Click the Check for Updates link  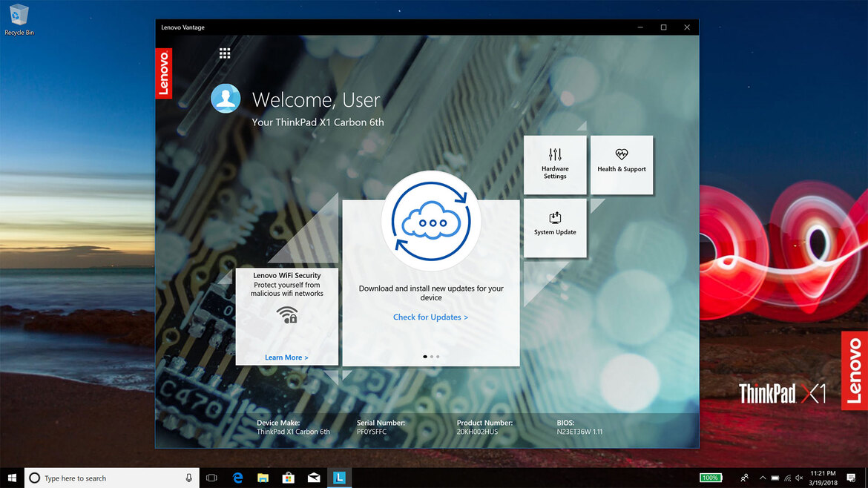coord(431,317)
